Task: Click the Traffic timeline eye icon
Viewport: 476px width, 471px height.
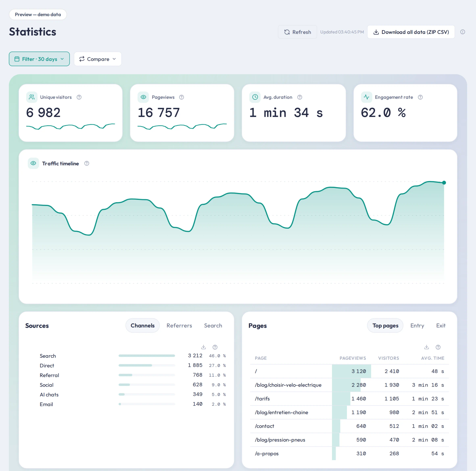Action: [x=33, y=163]
